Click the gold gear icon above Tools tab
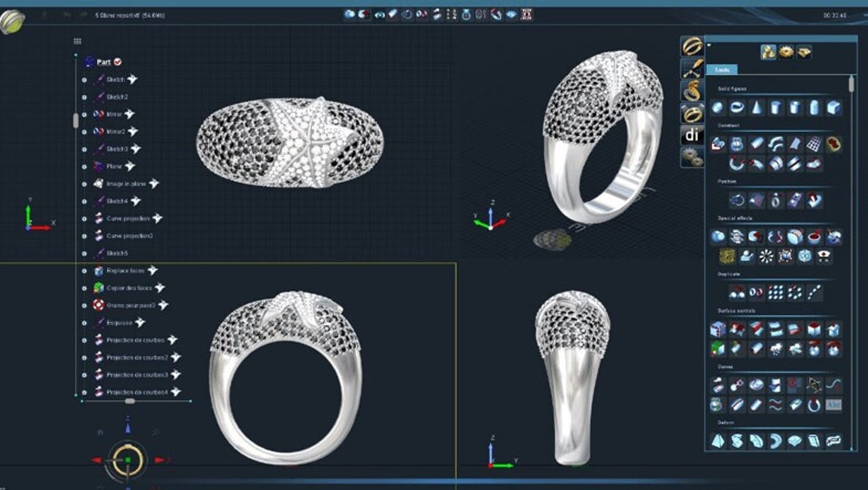This screenshot has height=490, width=868. tap(786, 52)
